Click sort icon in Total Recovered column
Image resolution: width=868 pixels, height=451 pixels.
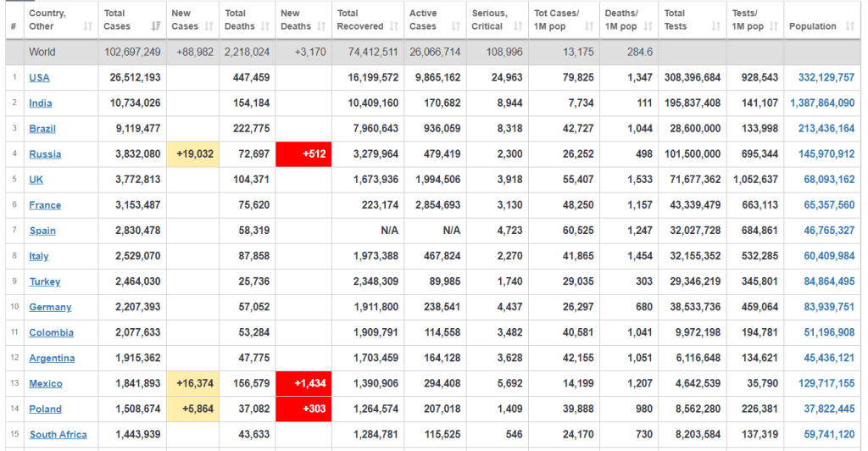pyautogui.click(x=392, y=27)
